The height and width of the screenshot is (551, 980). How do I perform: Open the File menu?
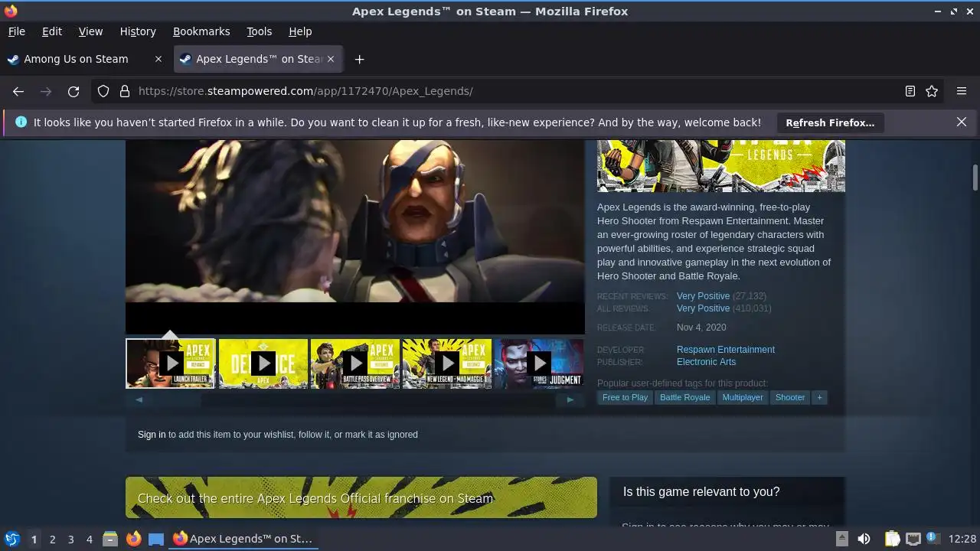[16, 31]
